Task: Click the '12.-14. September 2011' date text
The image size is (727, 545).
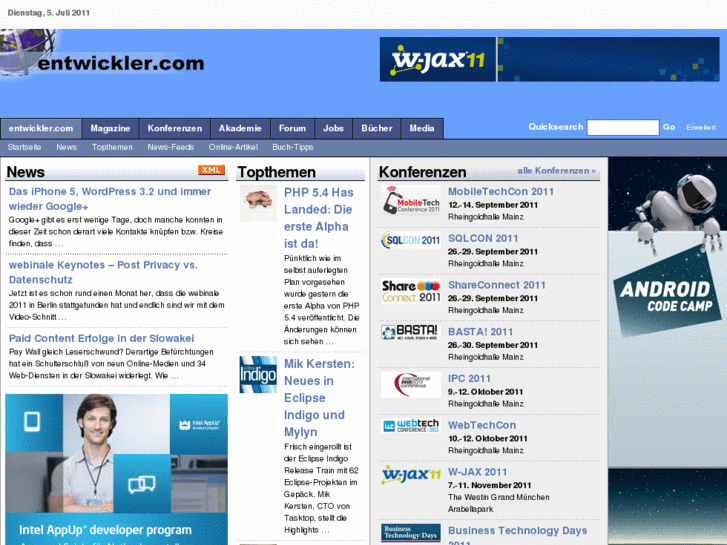Action: (x=493, y=205)
